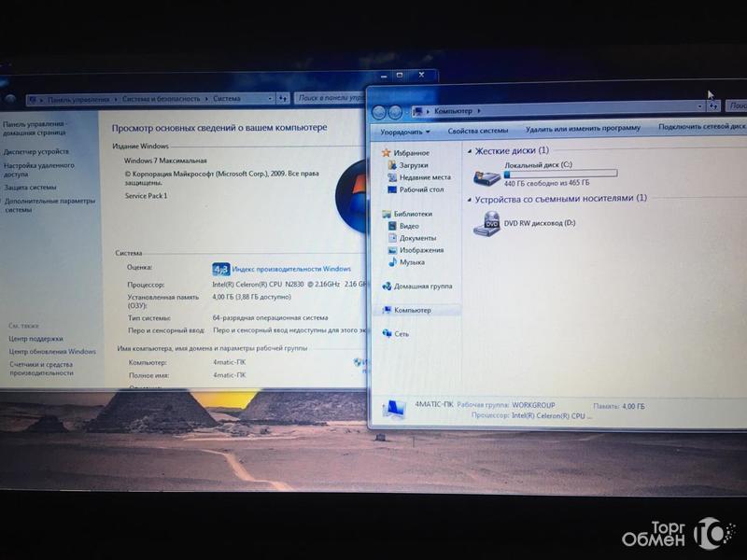Open Local Disk (C:) drive icon
Viewport: 747px width, 560px height.
486,175
